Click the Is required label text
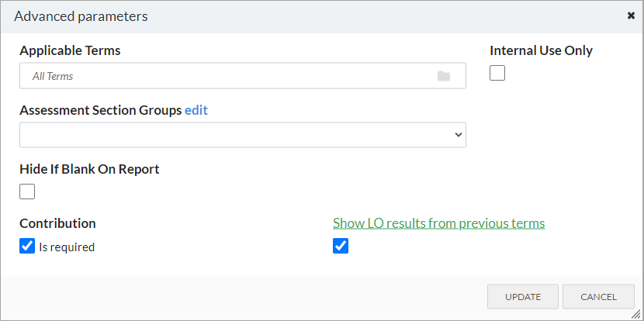Screen dimensions: 644x321 (67, 247)
